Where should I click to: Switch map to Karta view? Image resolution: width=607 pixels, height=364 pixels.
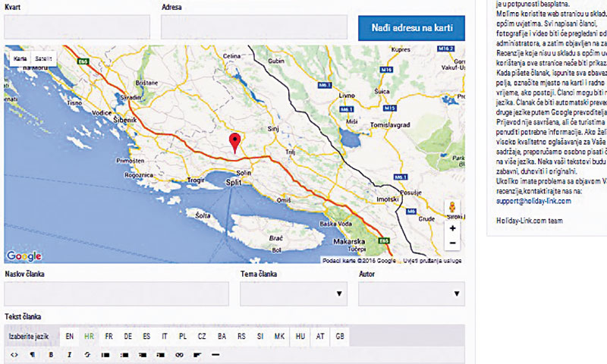20,58
